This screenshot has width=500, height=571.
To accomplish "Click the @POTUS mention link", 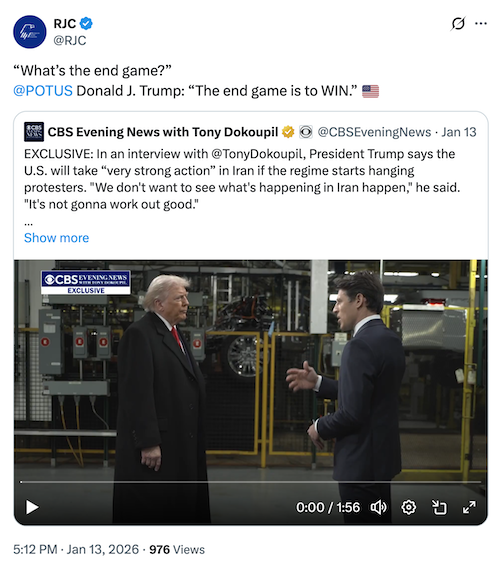I will pyautogui.click(x=43, y=91).
